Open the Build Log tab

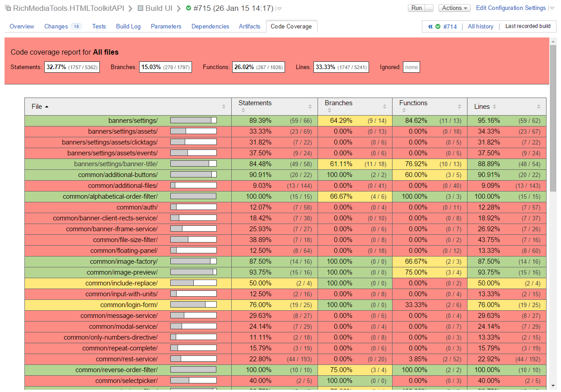[x=128, y=27]
